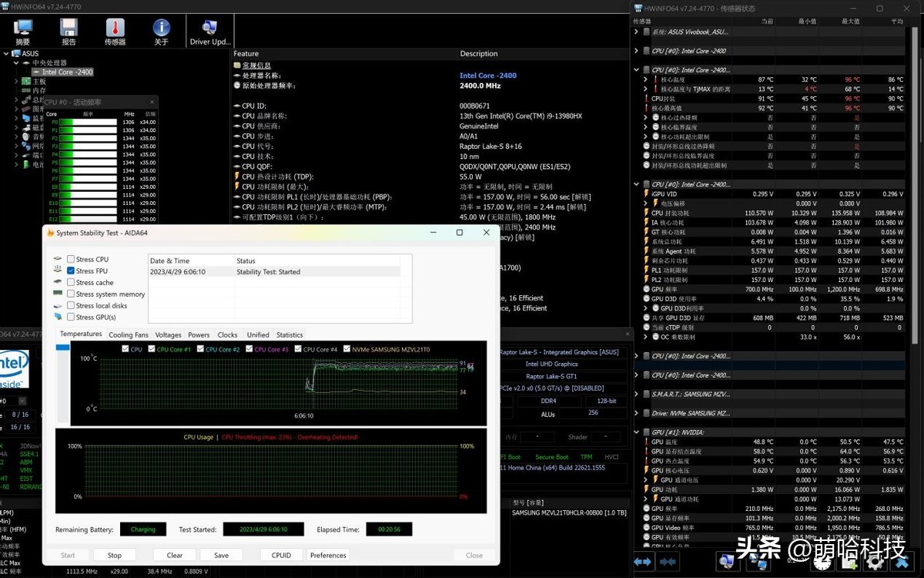Expand the 主板 motherboard tree node
924x578 pixels.
[x=16, y=81]
